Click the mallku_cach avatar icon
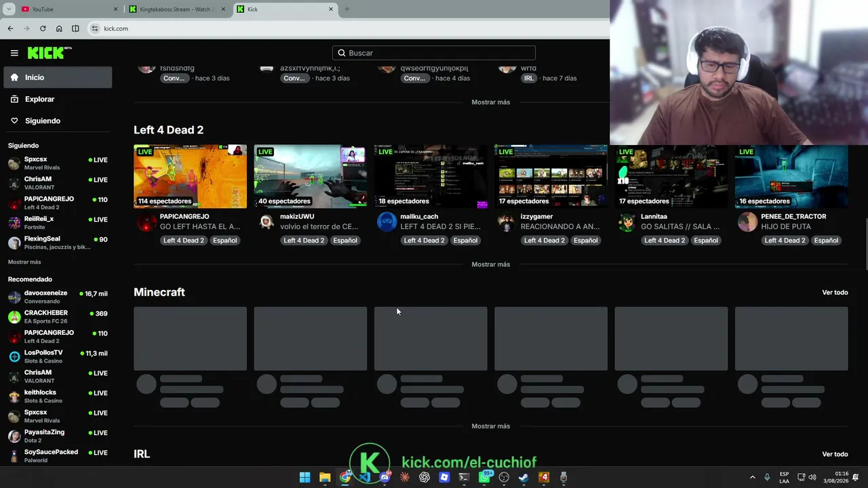868x488 pixels. (x=387, y=222)
